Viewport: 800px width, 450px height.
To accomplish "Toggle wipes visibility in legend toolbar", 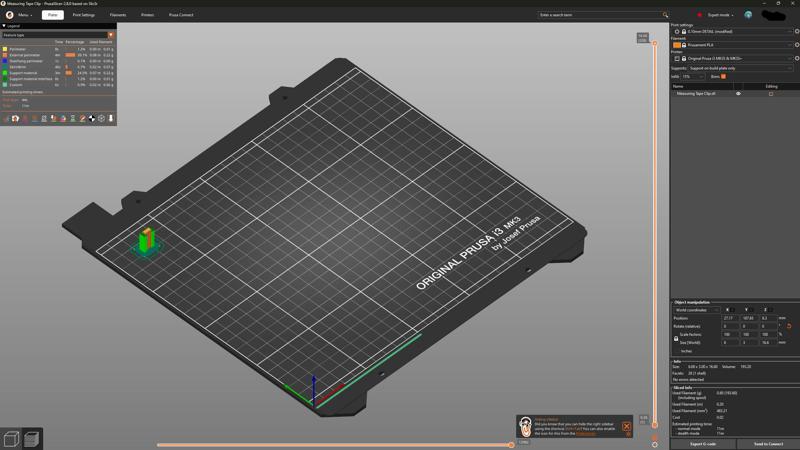I will (x=15, y=118).
